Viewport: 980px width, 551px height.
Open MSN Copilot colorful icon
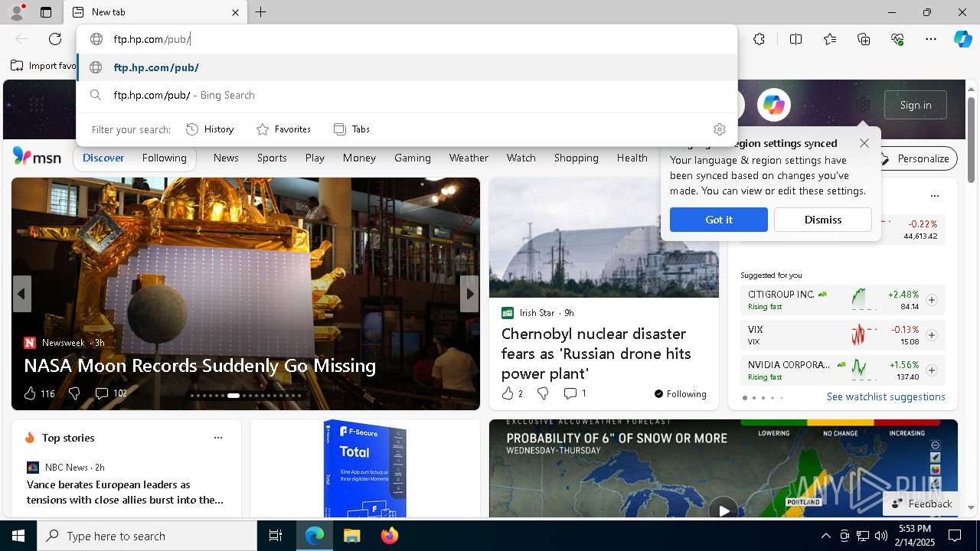click(774, 105)
